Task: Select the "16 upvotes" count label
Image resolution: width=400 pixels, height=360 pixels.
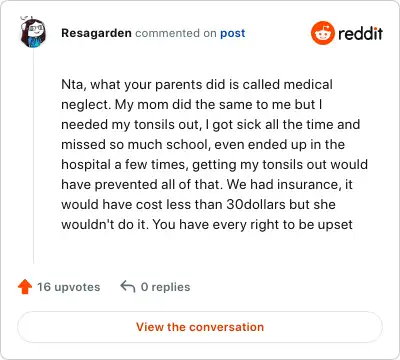Action: tap(69, 287)
